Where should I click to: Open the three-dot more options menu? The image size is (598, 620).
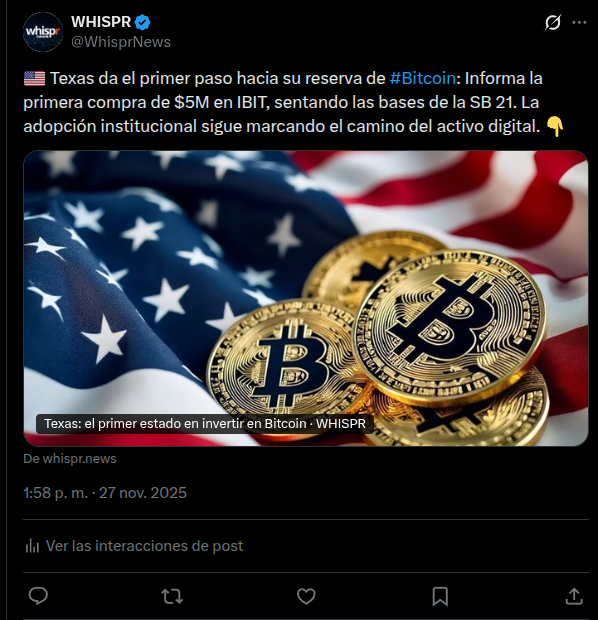tap(579, 23)
